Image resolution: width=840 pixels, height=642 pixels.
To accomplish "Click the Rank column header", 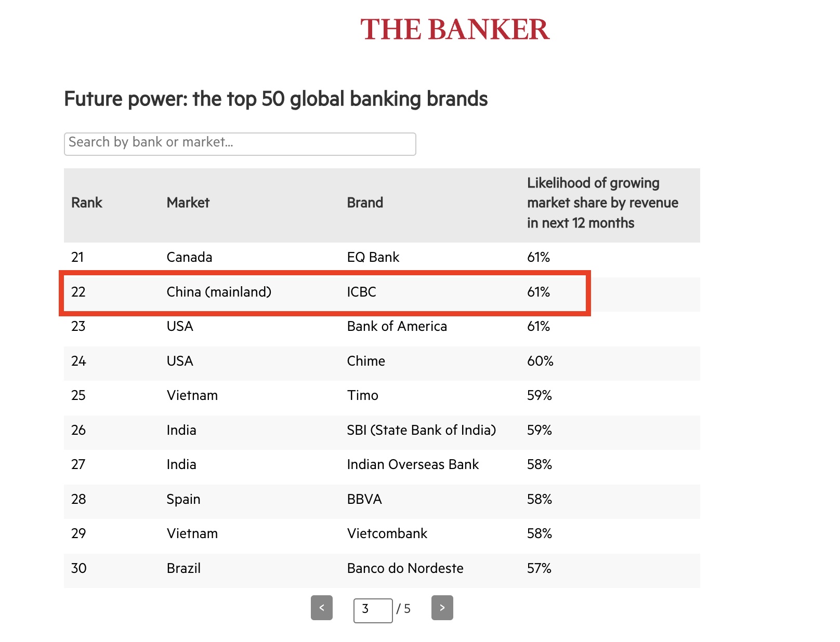I will [87, 203].
